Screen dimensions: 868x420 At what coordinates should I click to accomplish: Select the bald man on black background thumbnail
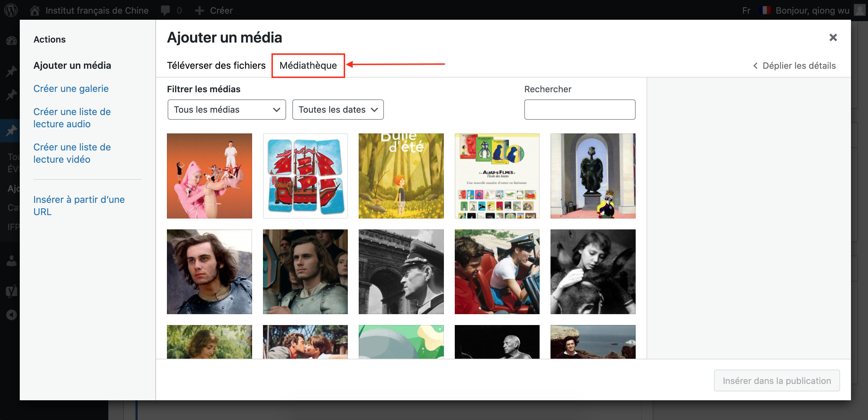tap(497, 342)
